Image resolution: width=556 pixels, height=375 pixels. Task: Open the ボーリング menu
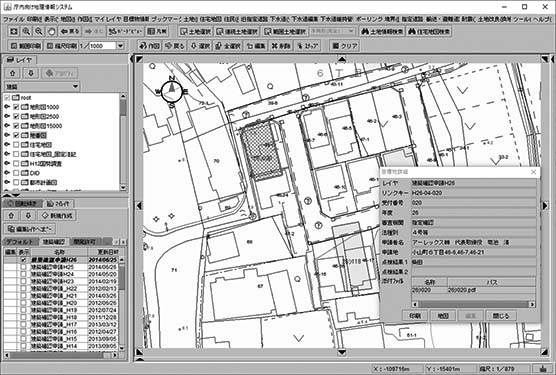(x=369, y=19)
